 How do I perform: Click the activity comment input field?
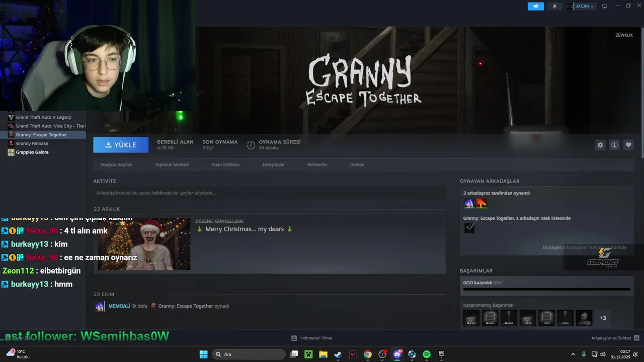tap(269, 193)
